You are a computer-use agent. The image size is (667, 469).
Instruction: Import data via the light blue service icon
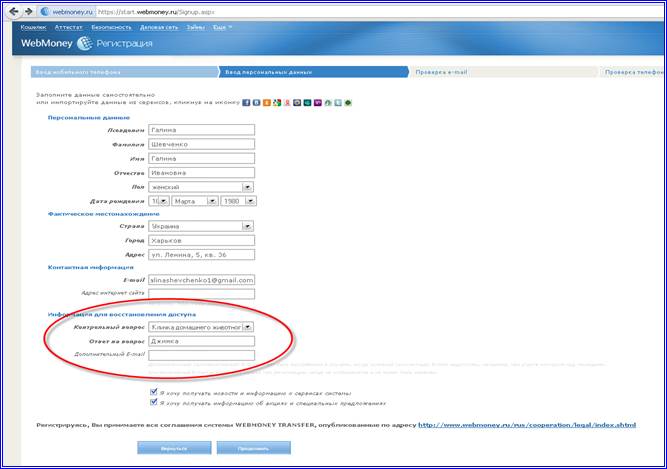point(338,102)
